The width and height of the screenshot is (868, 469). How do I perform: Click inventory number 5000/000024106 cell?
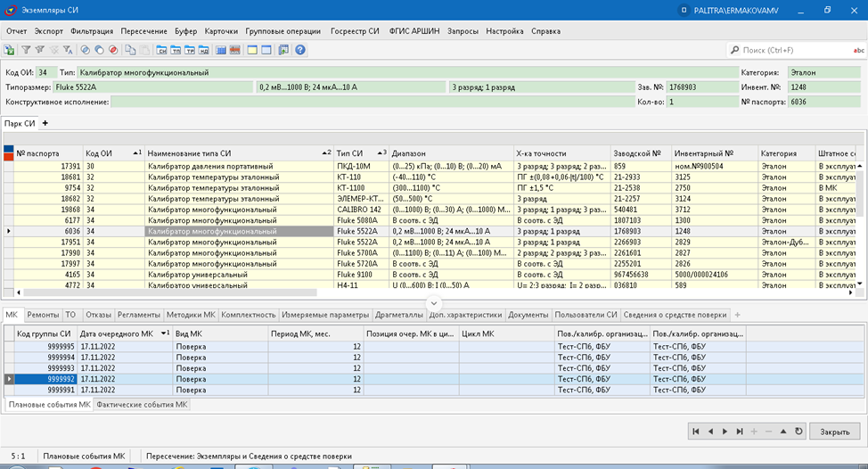tap(715, 274)
